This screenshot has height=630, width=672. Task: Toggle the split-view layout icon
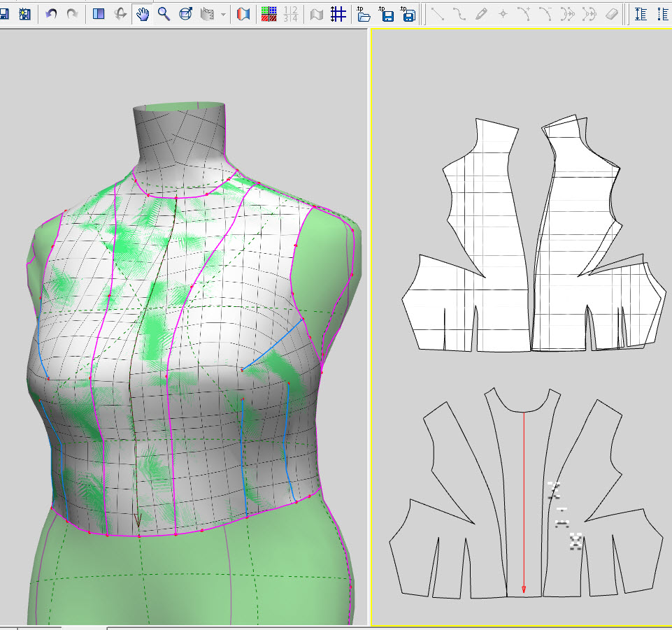[x=99, y=14]
